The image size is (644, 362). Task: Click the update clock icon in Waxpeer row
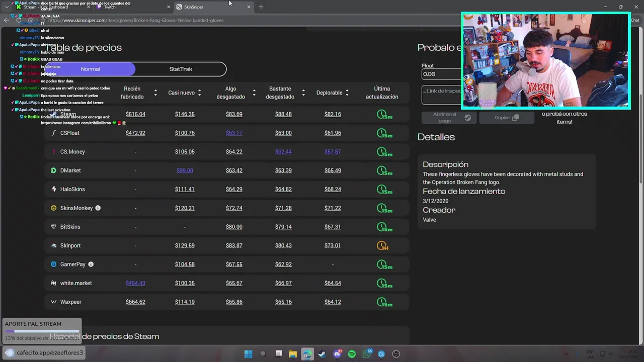pyautogui.click(x=384, y=302)
